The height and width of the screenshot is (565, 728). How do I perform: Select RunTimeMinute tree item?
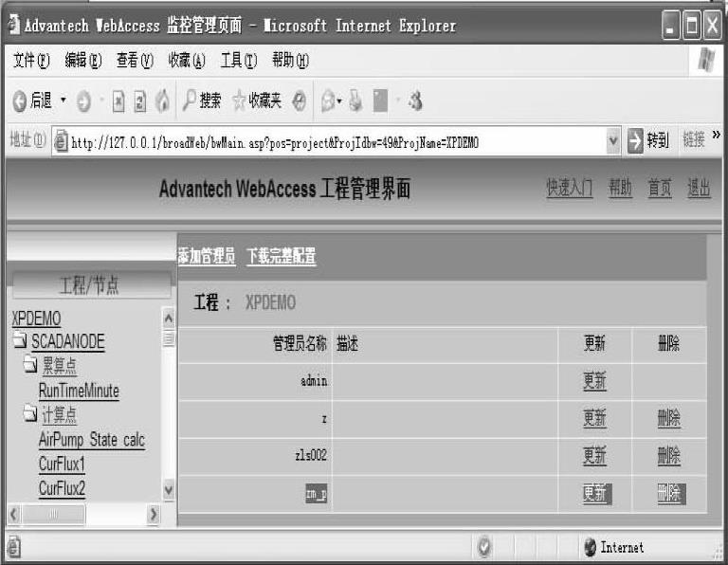coord(79,391)
